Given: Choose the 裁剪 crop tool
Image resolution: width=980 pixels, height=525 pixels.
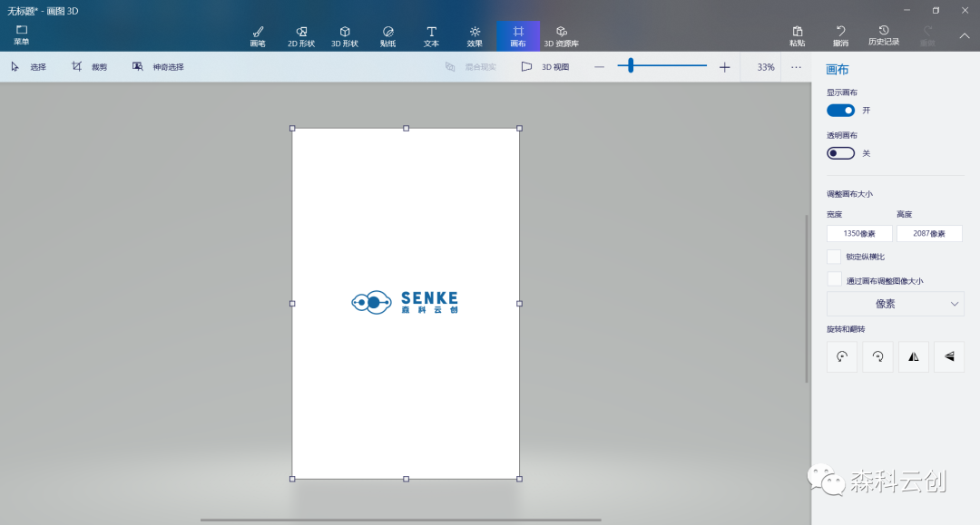Looking at the screenshot, I should 89,67.
